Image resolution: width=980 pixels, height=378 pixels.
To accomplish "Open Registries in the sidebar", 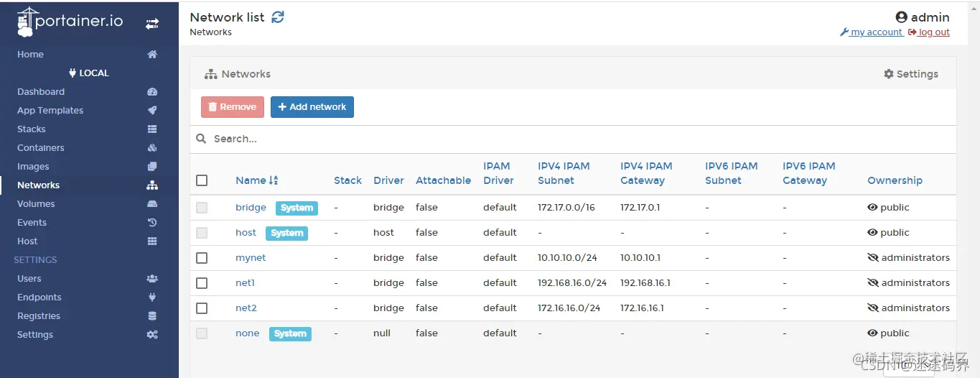I will pos(39,316).
